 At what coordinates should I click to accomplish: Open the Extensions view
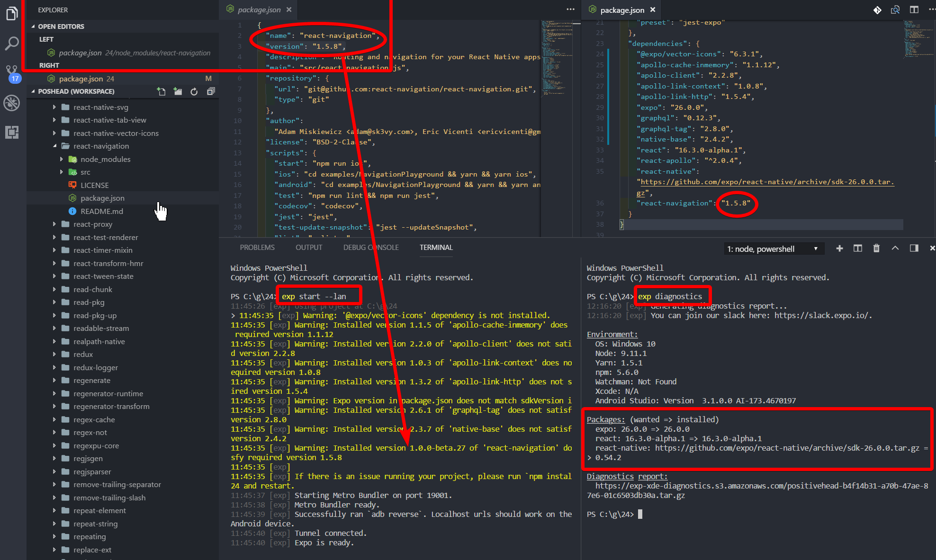click(x=12, y=133)
